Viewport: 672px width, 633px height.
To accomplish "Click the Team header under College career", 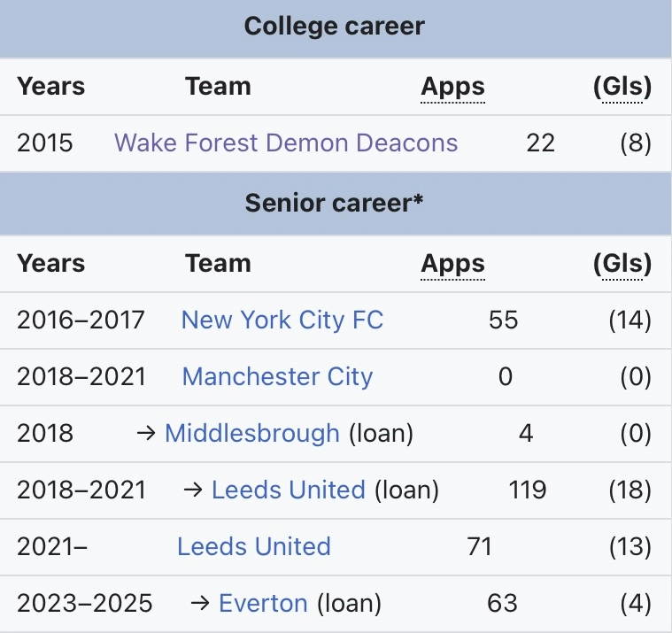I will (218, 87).
